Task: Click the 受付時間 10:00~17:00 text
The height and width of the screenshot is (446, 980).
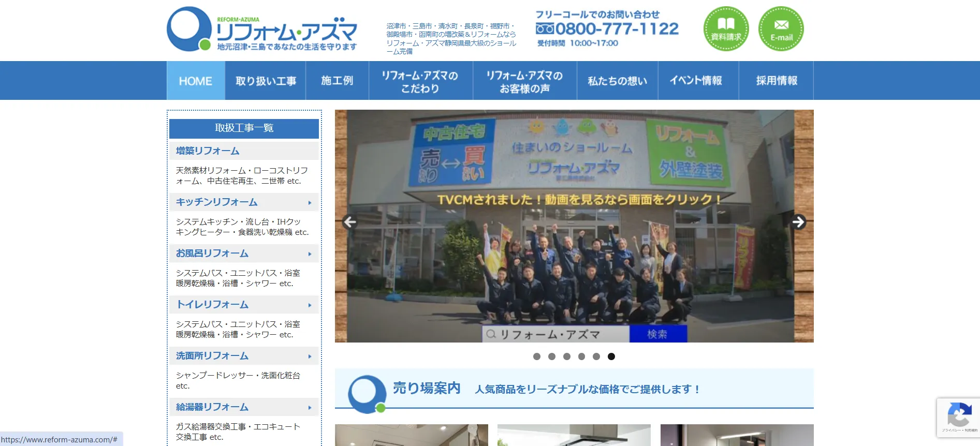Action: 578,43
